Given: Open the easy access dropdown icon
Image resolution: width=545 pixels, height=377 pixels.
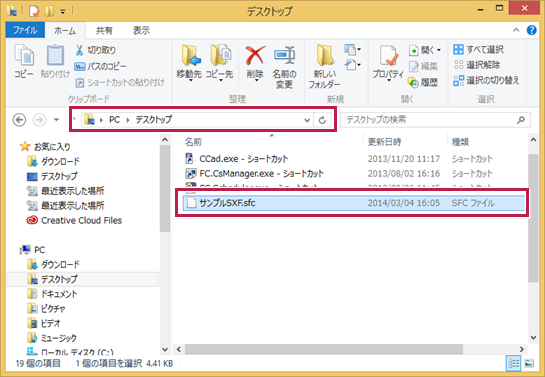Looking at the screenshot, I should [352, 65].
